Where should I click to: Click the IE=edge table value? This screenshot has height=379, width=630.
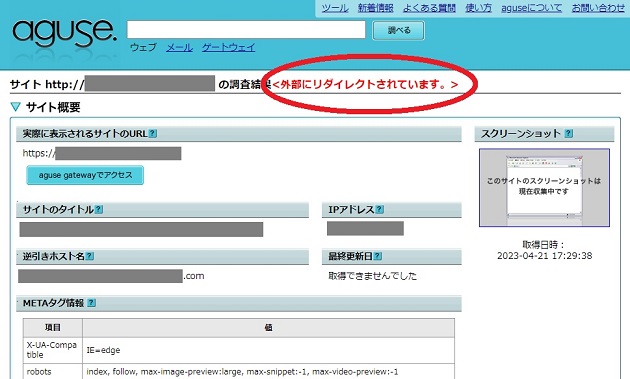pos(103,350)
